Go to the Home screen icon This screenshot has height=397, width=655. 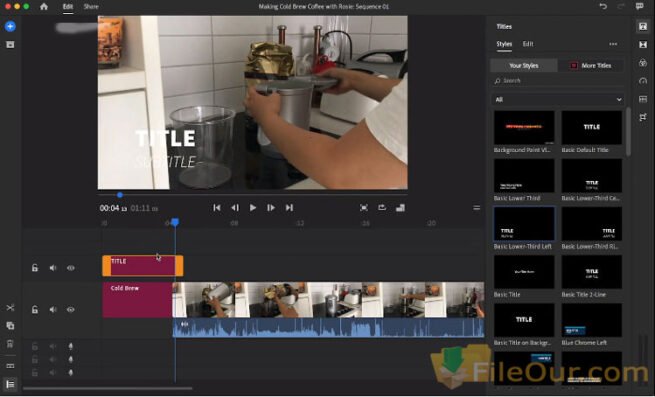click(x=44, y=7)
